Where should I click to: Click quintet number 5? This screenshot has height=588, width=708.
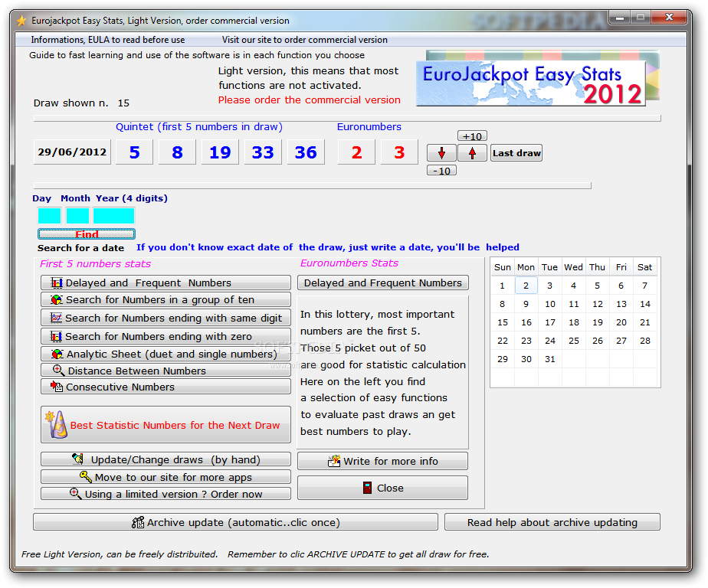point(135,152)
